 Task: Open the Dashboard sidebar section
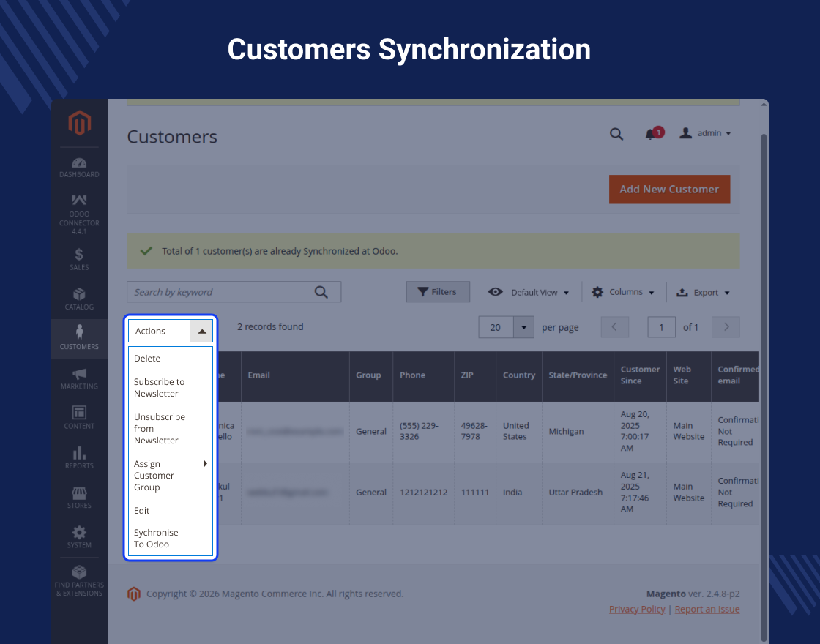pyautogui.click(x=80, y=168)
